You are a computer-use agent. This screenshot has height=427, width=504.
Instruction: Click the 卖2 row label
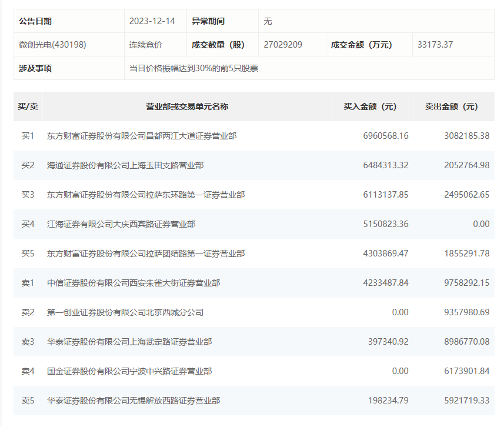coord(28,312)
